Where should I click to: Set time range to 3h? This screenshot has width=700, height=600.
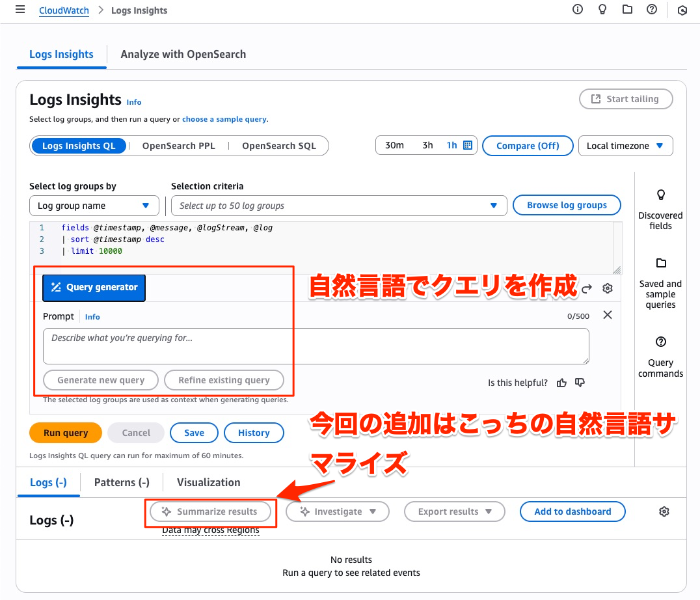pyautogui.click(x=427, y=146)
